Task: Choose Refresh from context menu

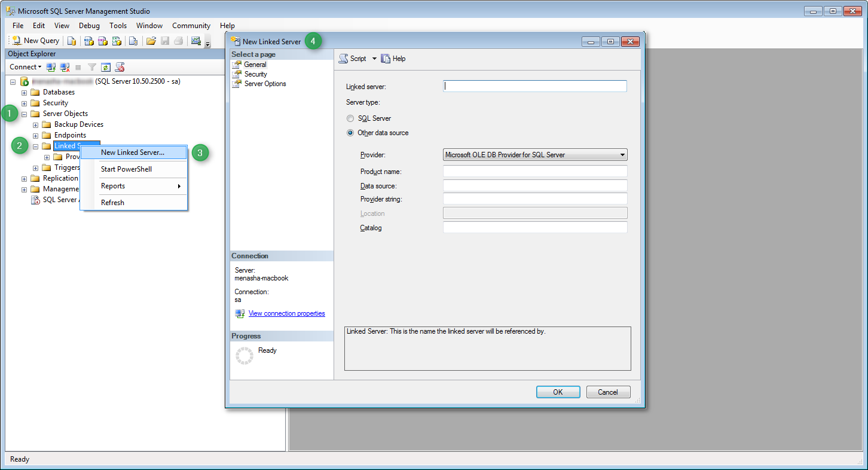Action: [133, 203]
